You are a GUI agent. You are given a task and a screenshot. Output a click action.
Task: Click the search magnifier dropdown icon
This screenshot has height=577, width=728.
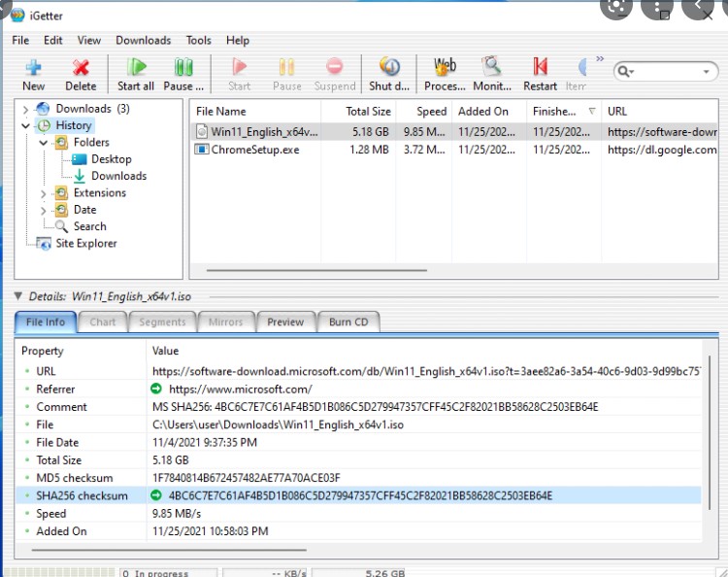[x=625, y=72]
